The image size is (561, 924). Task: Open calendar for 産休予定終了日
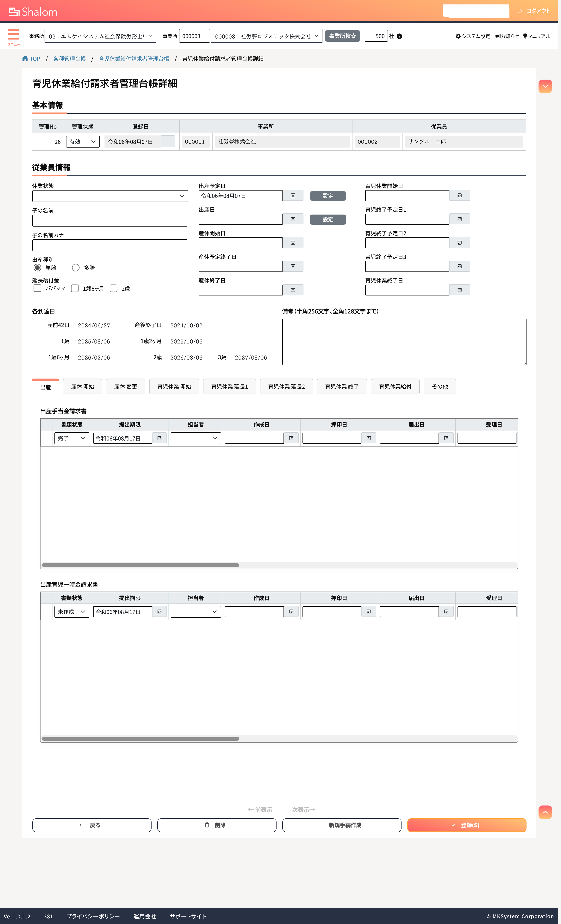coord(293,267)
